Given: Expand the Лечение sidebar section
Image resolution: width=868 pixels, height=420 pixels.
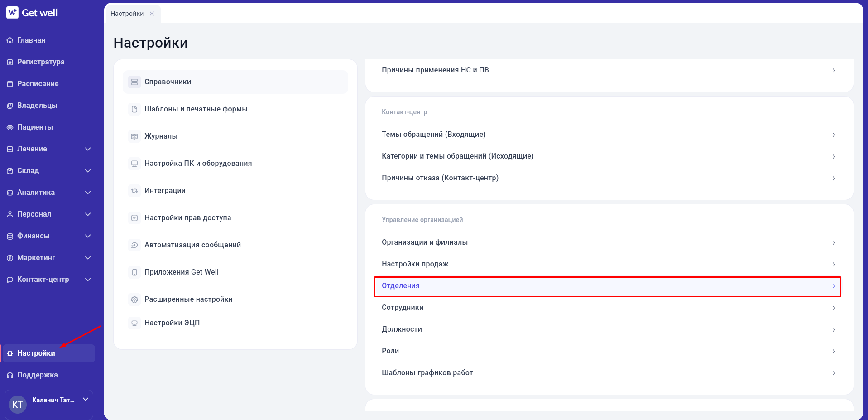Looking at the screenshot, I should tap(88, 149).
